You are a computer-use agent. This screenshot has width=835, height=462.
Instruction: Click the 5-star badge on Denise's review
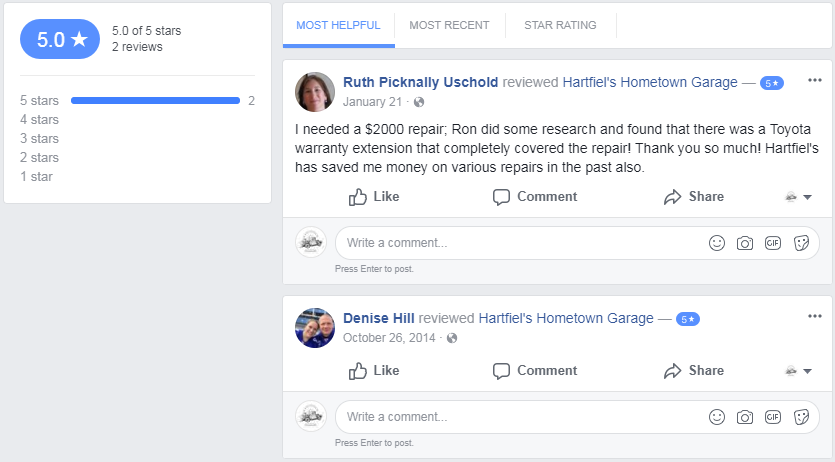click(x=687, y=319)
